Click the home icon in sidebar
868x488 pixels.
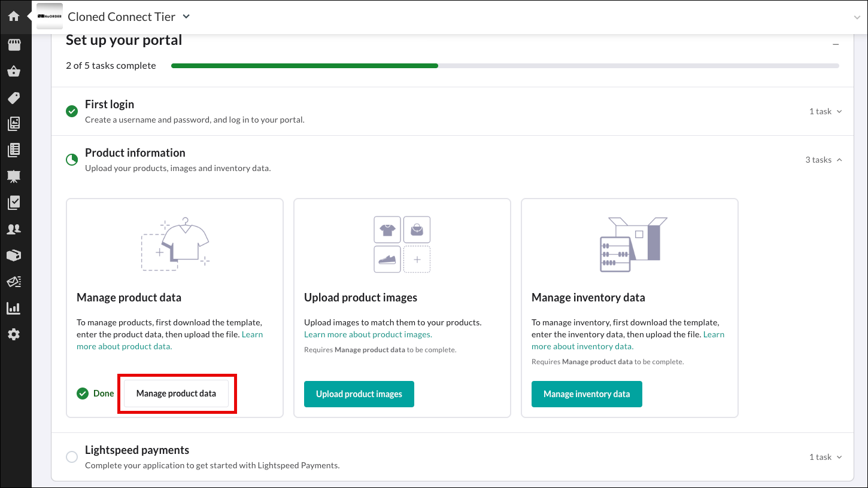pos(14,16)
